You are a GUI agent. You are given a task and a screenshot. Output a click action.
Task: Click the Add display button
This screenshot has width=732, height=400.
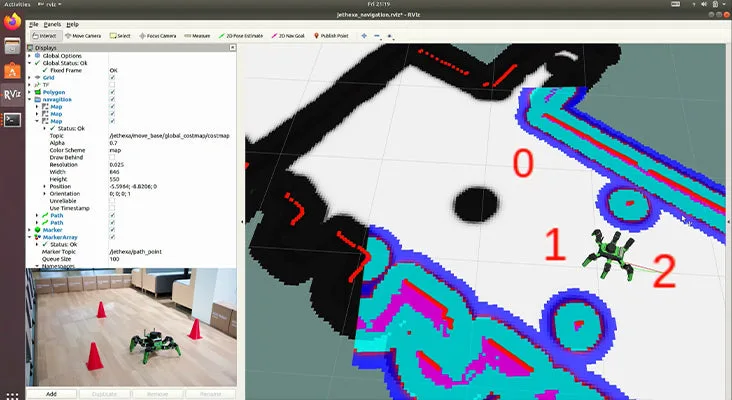tap(51, 394)
